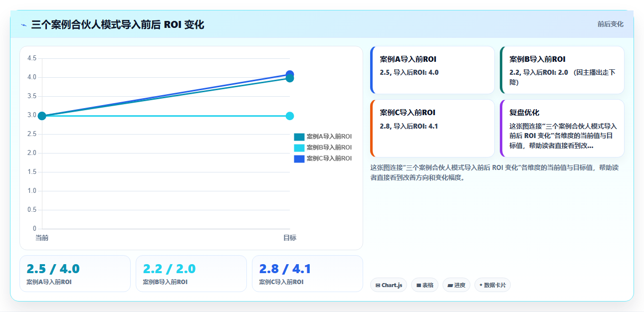
Task: Toggle 案例C导入前ROI legend entry
Action: pos(323,158)
